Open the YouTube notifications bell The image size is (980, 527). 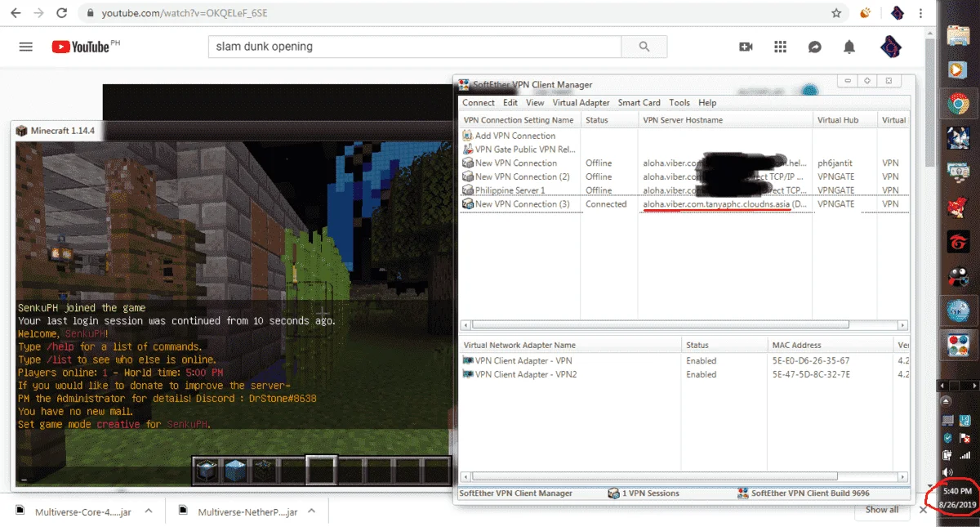(849, 47)
